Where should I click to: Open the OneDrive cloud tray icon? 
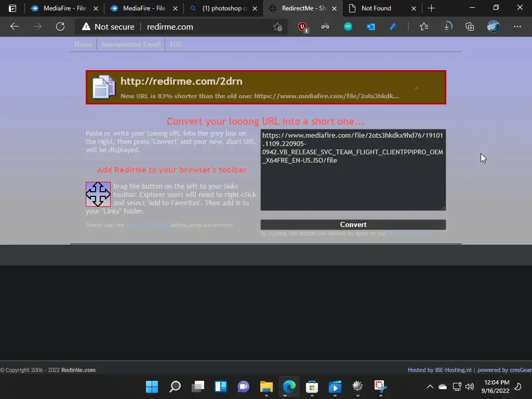coord(443,387)
